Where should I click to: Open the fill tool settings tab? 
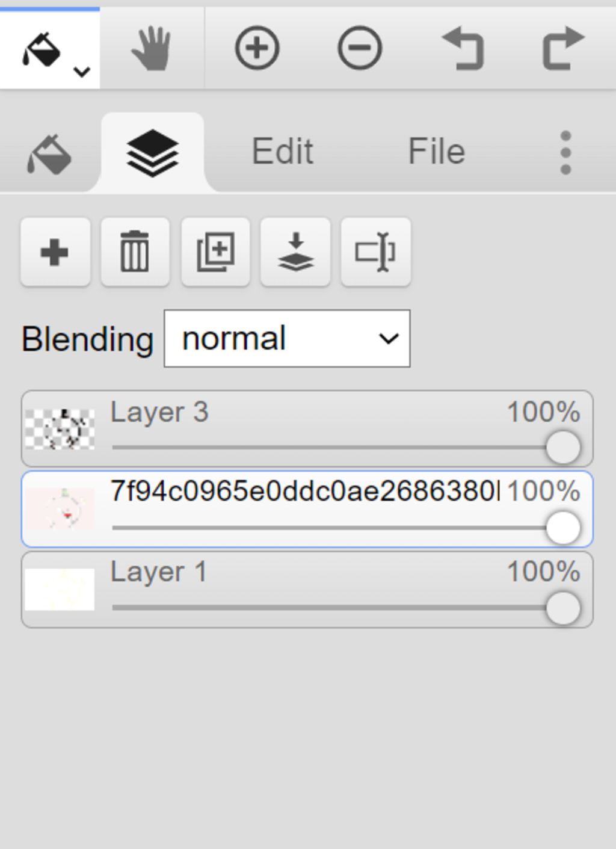coord(49,154)
